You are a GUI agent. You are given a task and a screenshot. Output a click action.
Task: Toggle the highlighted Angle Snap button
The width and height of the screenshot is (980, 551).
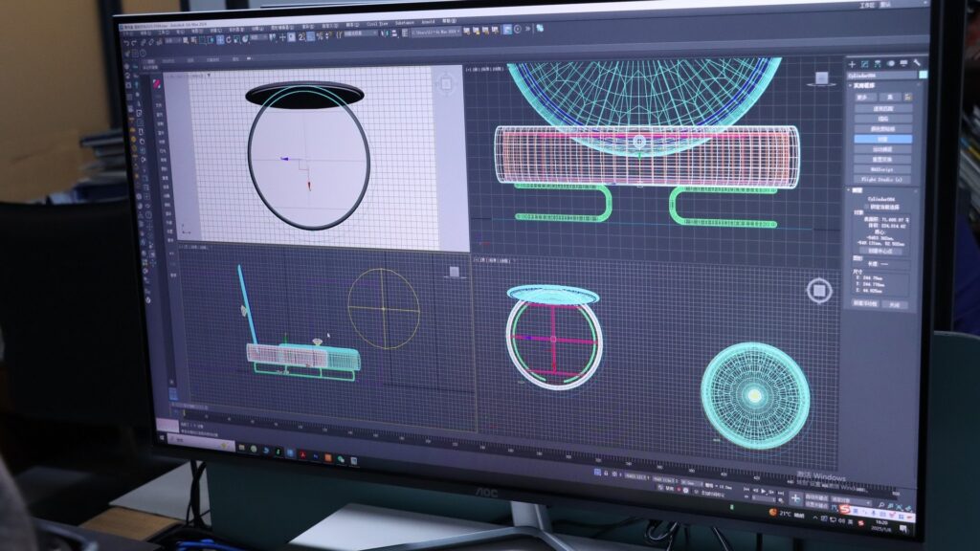[x=311, y=37]
